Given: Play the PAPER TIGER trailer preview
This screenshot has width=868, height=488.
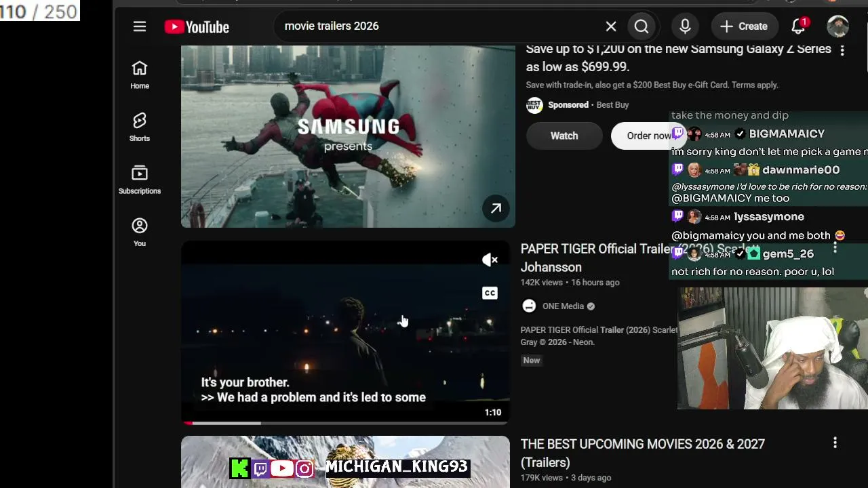Looking at the screenshot, I should [x=345, y=332].
